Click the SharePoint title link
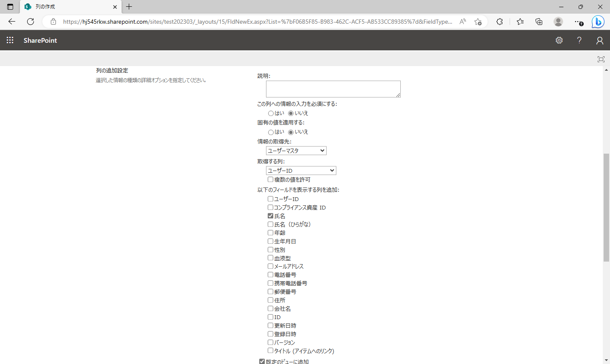The image size is (610, 364). click(40, 40)
